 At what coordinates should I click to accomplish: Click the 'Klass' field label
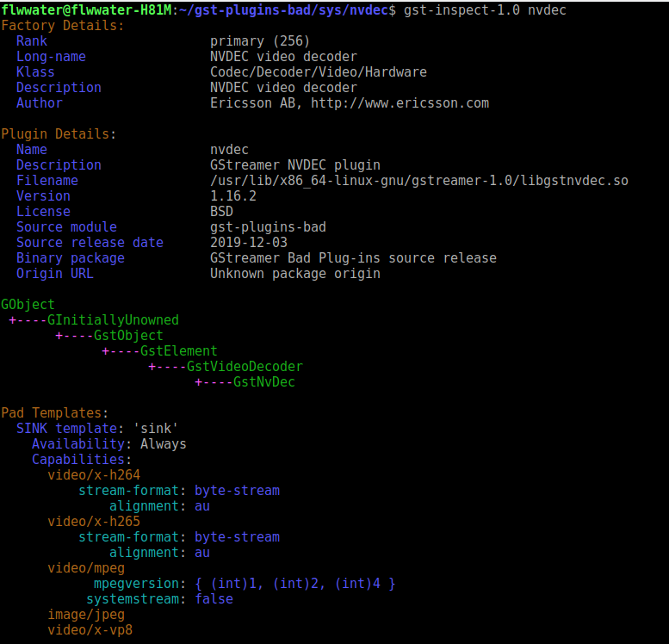(35, 72)
